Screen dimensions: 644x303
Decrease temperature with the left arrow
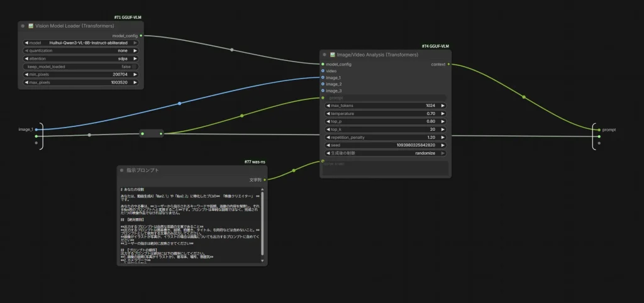[328, 114]
